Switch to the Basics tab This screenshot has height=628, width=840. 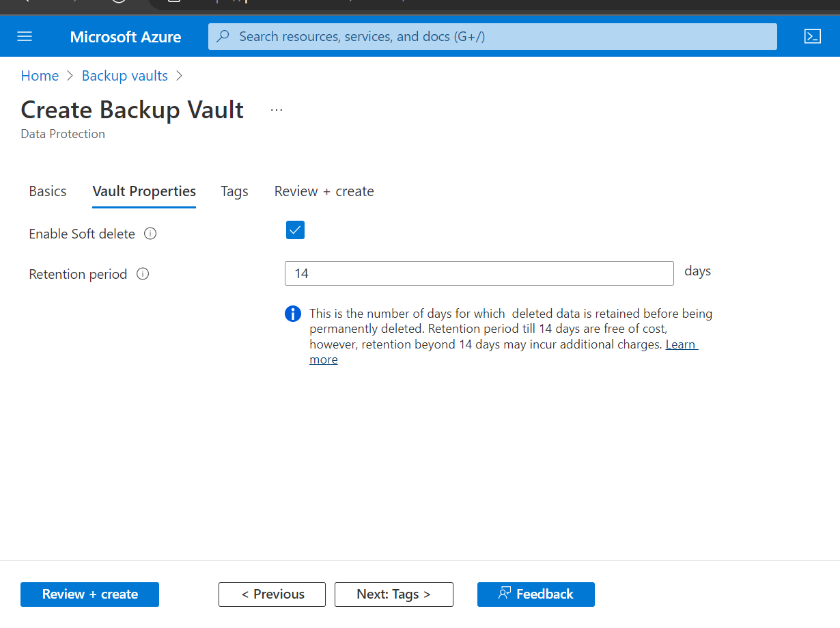[x=47, y=191]
